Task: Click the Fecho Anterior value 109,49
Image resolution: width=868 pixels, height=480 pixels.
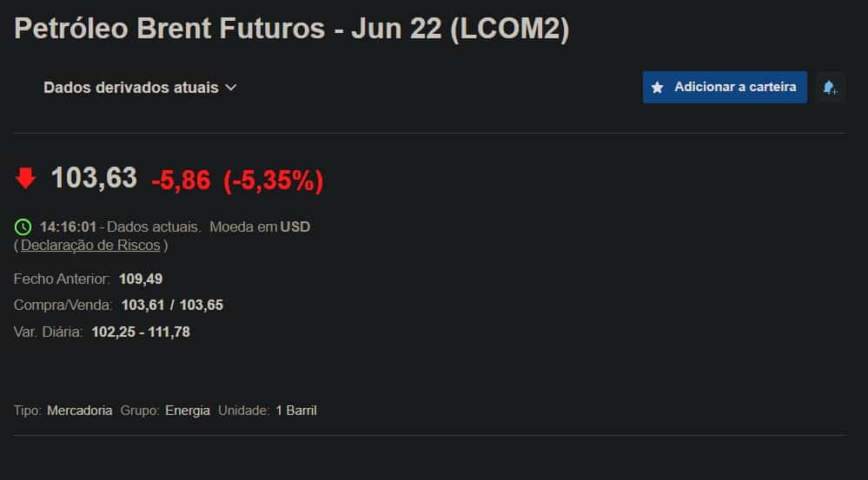Action: pyautogui.click(x=141, y=279)
